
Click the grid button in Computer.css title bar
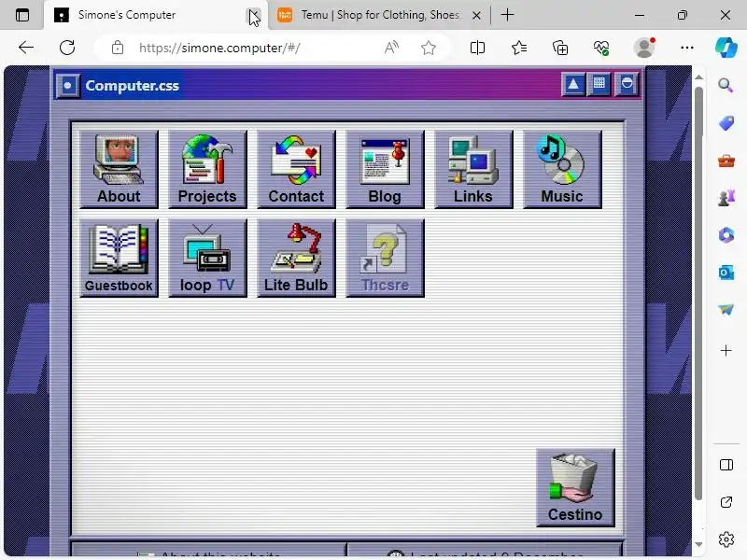tap(599, 84)
